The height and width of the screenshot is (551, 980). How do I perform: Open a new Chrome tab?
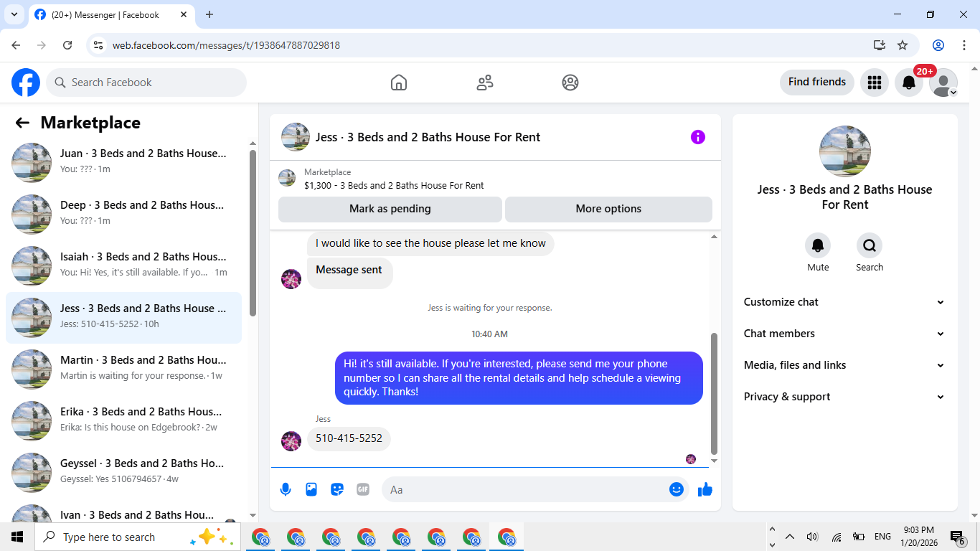pyautogui.click(x=209, y=14)
